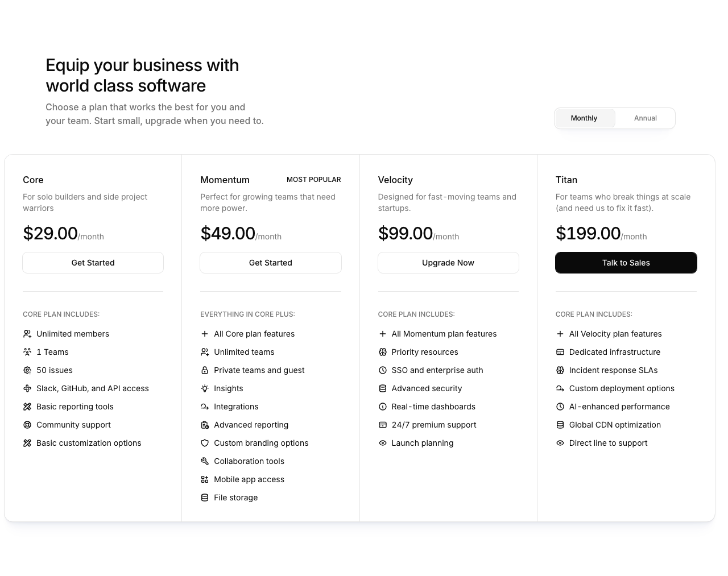
Task: Click the clock icon next to AI-enhanced performance
Action: (x=560, y=407)
